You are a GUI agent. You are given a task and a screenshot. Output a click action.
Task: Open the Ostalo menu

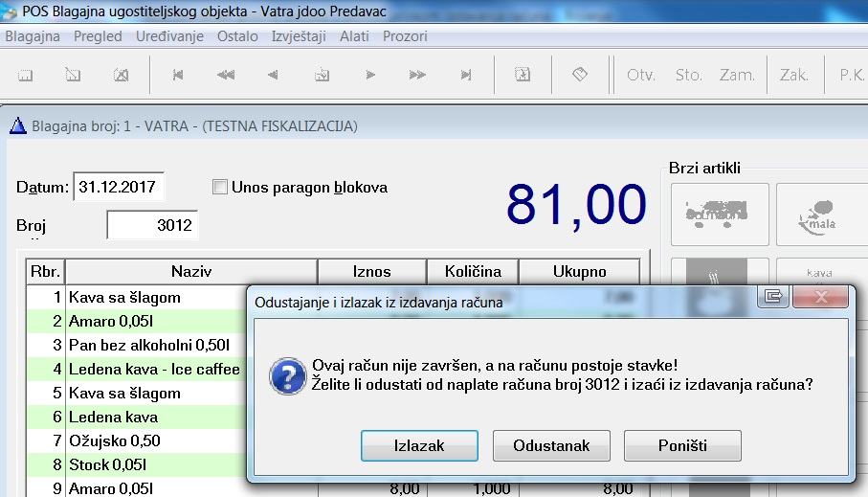237,36
